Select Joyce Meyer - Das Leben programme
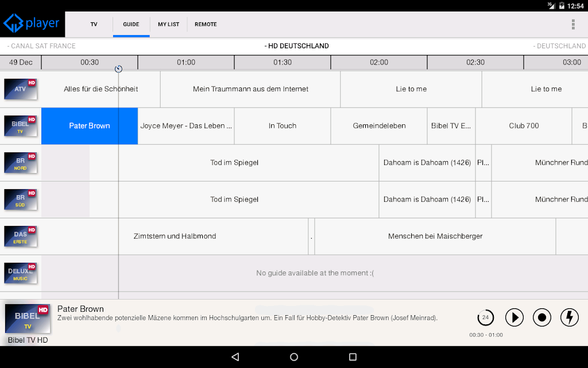The image size is (588, 368). (186, 126)
